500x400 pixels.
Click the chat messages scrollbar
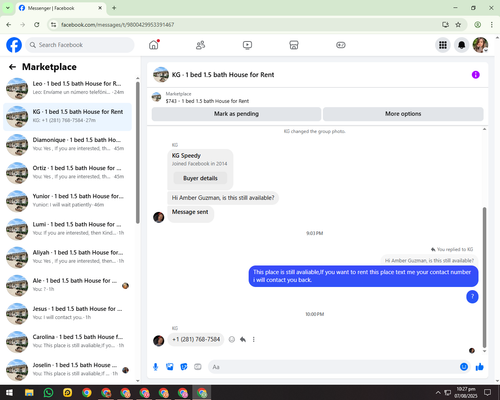(484, 277)
